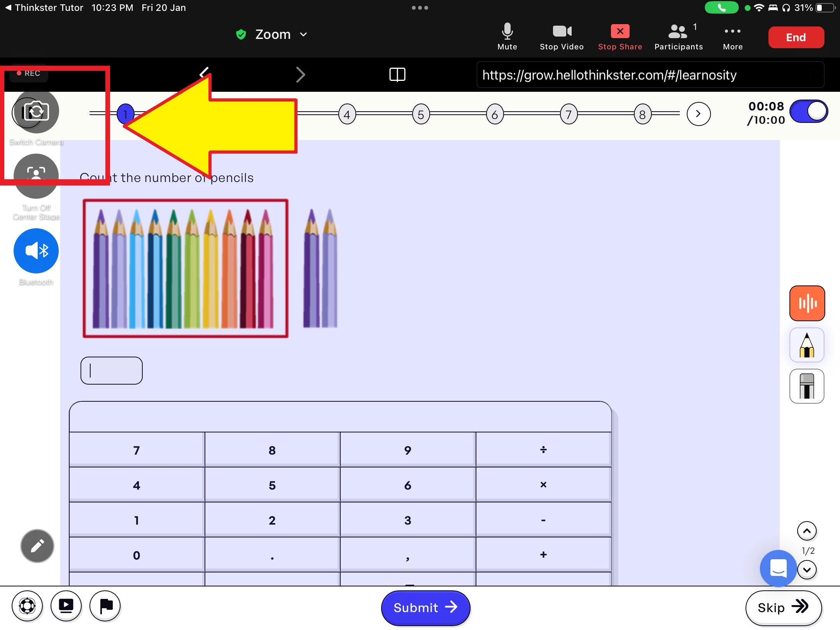This screenshot has width=840, height=630.
Task: Jump to question 5 marker
Action: (x=421, y=114)
